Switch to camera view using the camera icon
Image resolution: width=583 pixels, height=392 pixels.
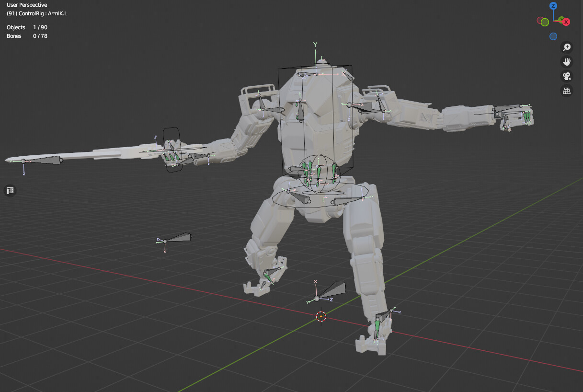click(567, 76)
